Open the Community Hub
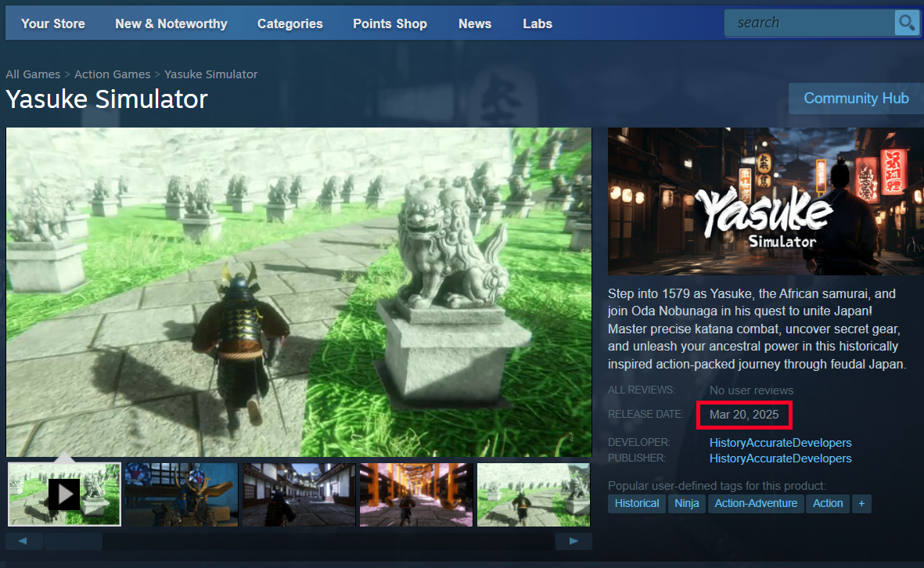924x568 pixels. point(856,99)
